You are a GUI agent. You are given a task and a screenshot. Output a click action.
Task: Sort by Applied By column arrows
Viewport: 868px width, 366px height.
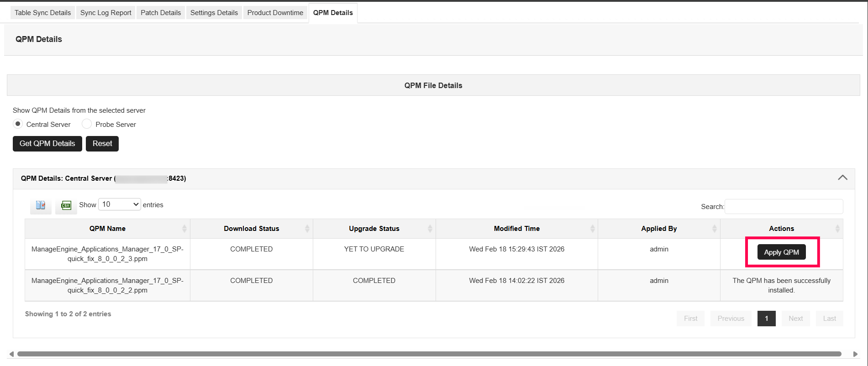click(715, 229)
